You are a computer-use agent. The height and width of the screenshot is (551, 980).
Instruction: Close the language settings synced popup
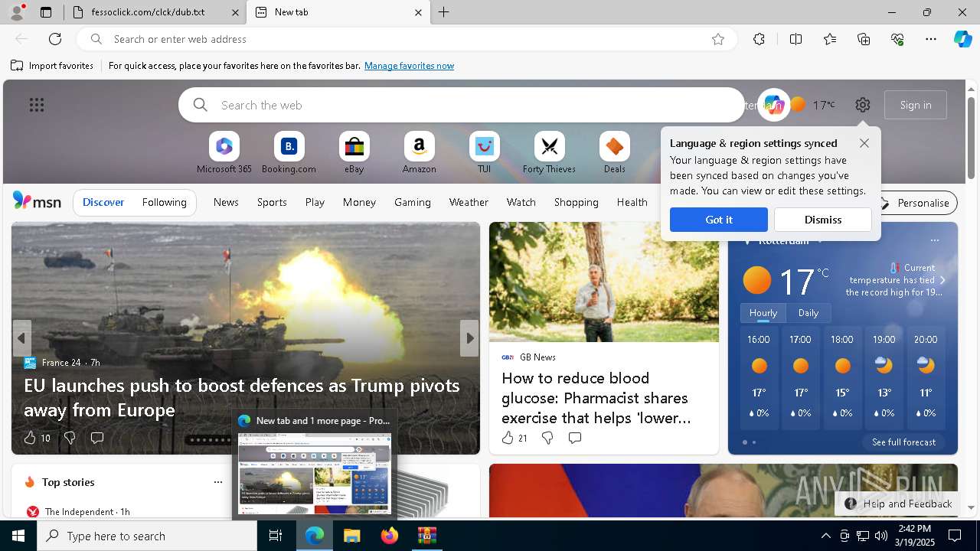point(864,143)
